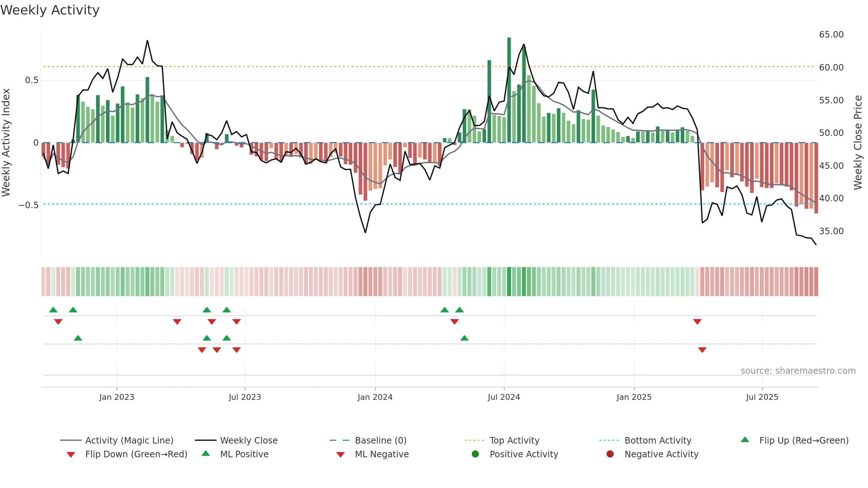Click the −0.5 activity index axis label
Screen dimensions: 868x488
29,205
